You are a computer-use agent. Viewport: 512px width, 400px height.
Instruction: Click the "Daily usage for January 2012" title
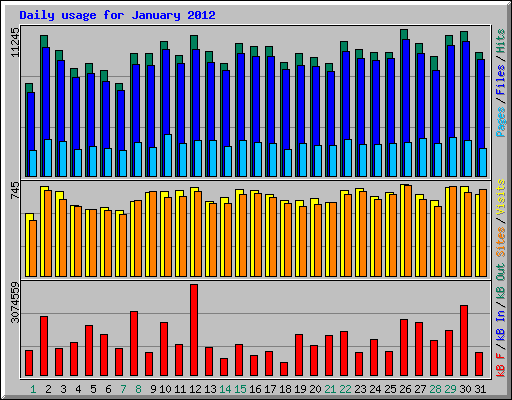(117, 15)
